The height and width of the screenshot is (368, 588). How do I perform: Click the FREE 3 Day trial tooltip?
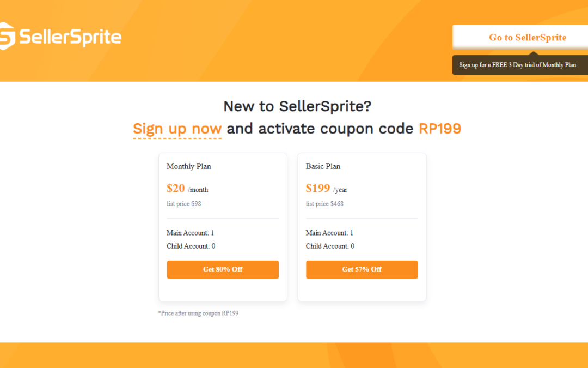[x=517, y=65]
